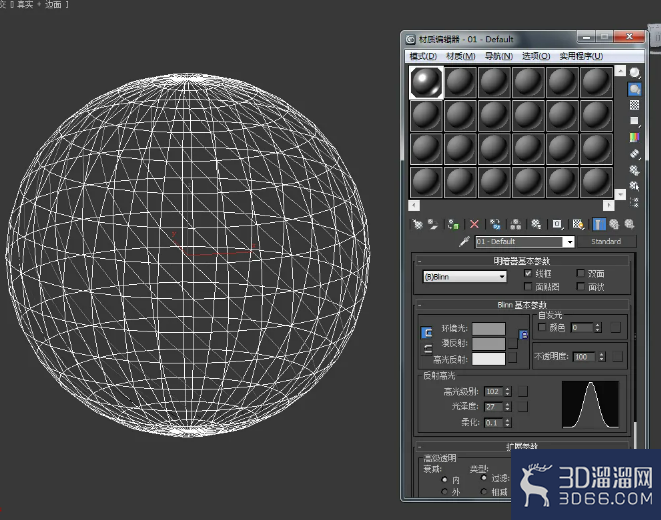Increase 高光级别 spinner value
This screenshot has width=661, height=520.
pos(508,389)
